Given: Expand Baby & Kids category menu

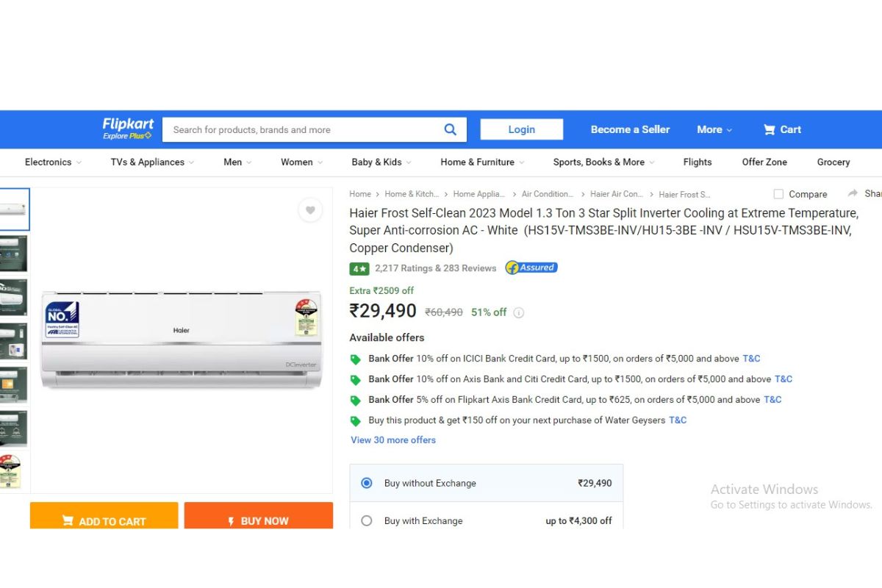Looking at the screenshot, I should (381, 162).
